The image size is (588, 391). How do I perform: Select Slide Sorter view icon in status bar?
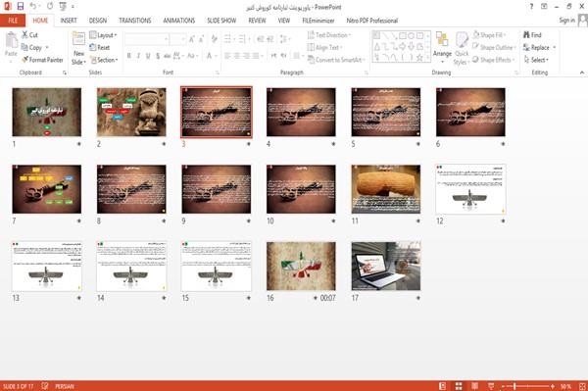459,386
